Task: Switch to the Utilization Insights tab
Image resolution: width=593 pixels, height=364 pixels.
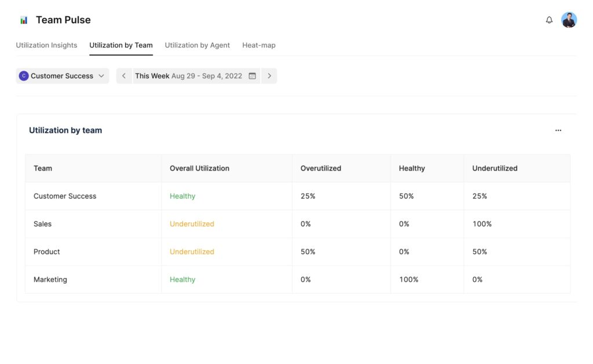Action: coord(46,45)
